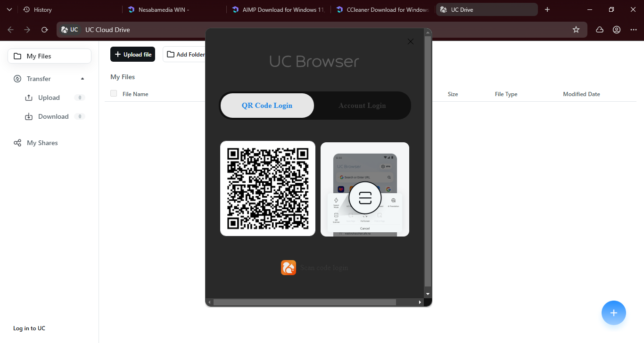The height and width of the screenshot is (343, 644).
Task: Open the profile account icon
Action: pyautogui.click(x=617, y=30)
